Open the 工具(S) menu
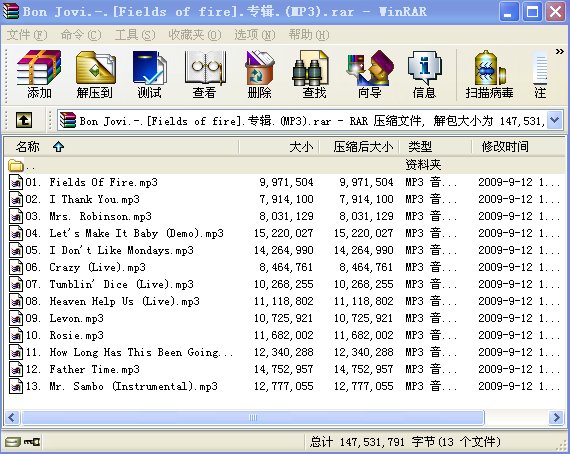Image resolution: width=570 pixels, height=454 pixels. click(135, 35)
